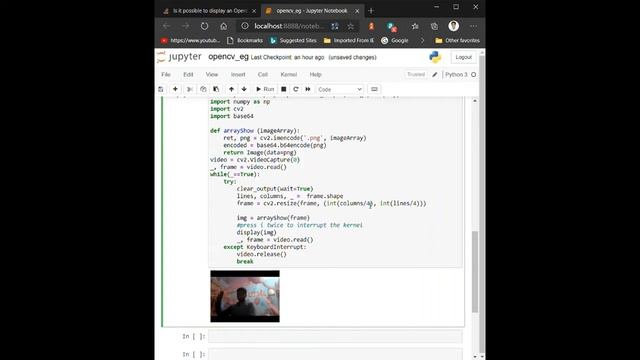Viewport: 640px width, 360px height.
Task: Click the Python logo icon
Action: (x=435, y=57)
